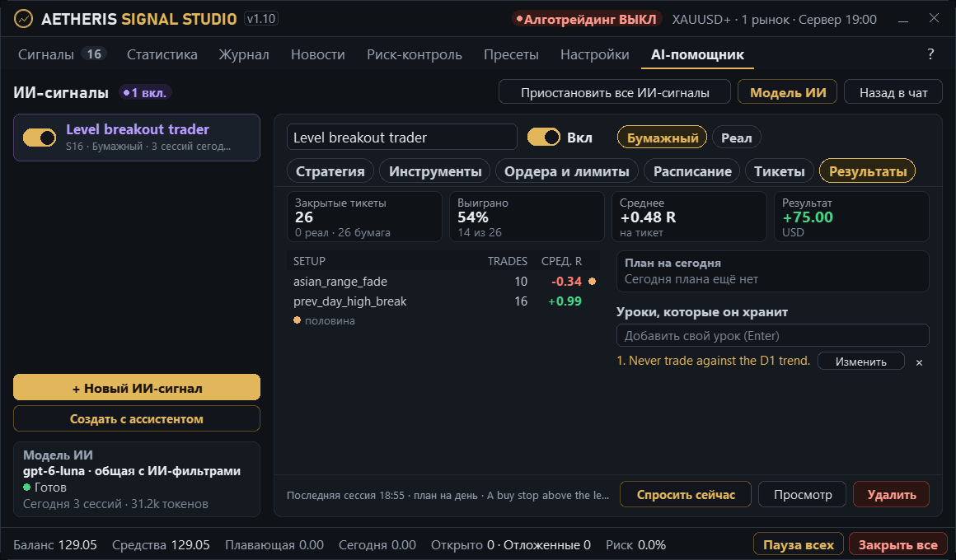This screenshot has width=956, height=560.
Task: Click the minimize window icon
Action: [x=903, y=20]
